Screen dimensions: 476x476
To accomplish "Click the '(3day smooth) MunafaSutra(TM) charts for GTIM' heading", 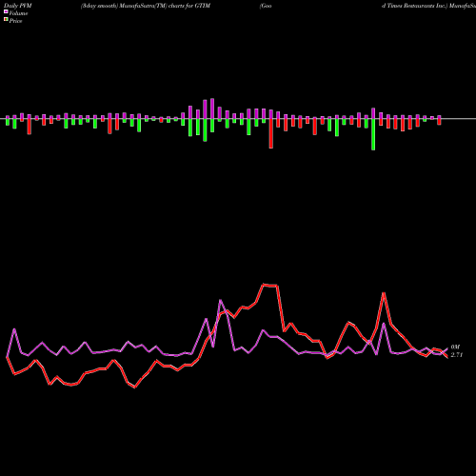I will point(146,6).
